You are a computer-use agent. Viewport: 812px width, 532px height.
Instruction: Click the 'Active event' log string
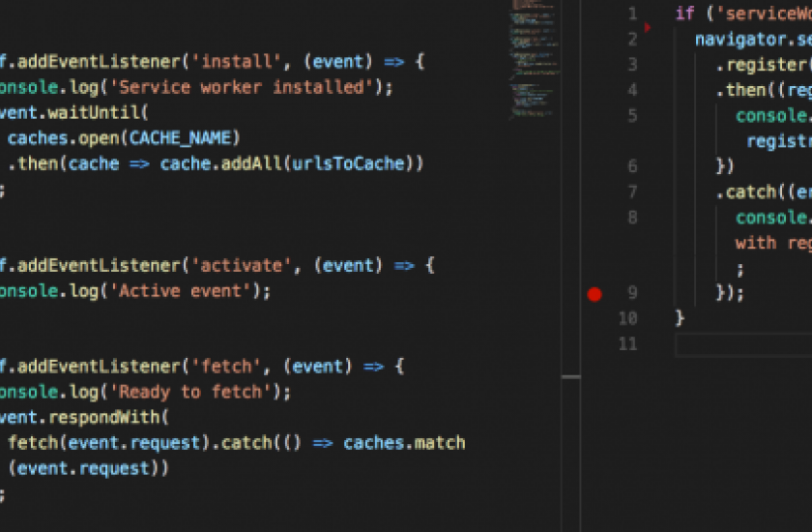pyautogui.click(x=181, y=291)
